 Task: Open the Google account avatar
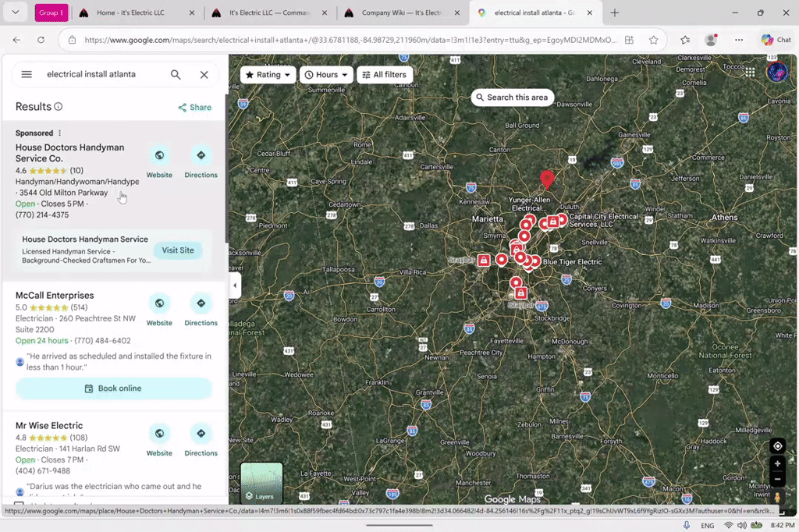point(777,72)
